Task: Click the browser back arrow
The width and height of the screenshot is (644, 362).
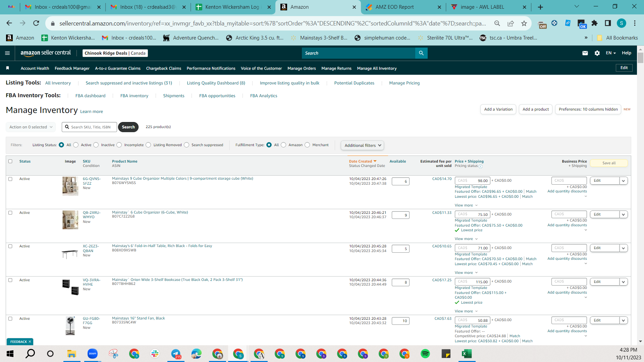Action: click(9, 23)
